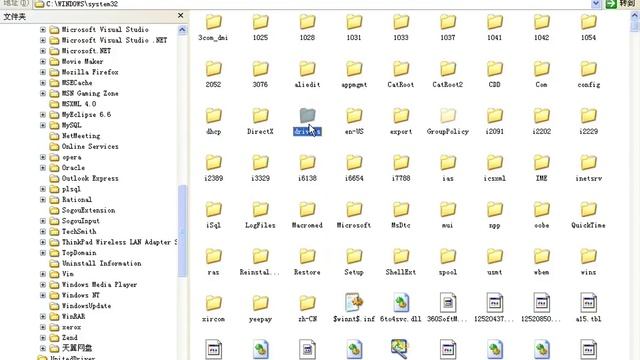Expand the Zend tree node
Image resolution: width=640 pixels, height=360 pixels.
(43, 338)
